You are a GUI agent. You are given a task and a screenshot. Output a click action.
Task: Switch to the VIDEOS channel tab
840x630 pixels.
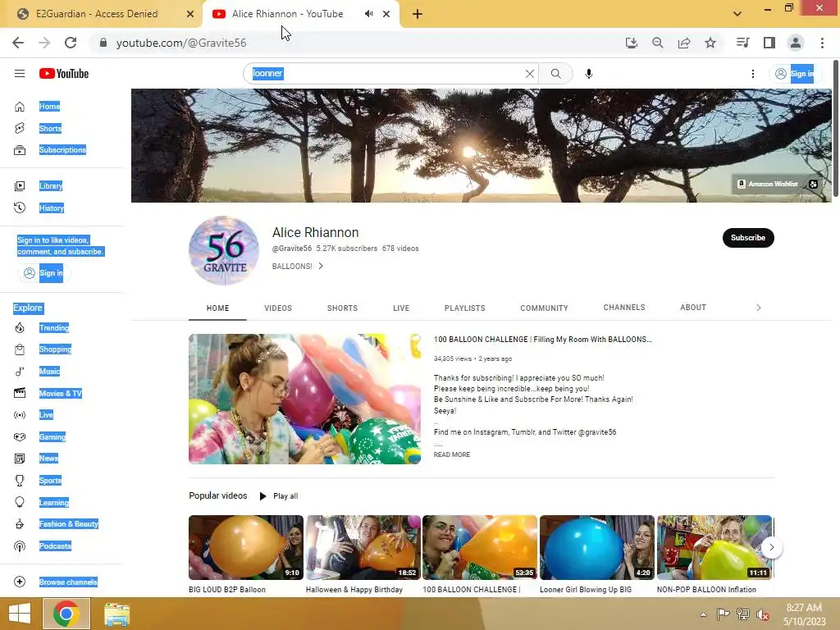click(278, 308)
